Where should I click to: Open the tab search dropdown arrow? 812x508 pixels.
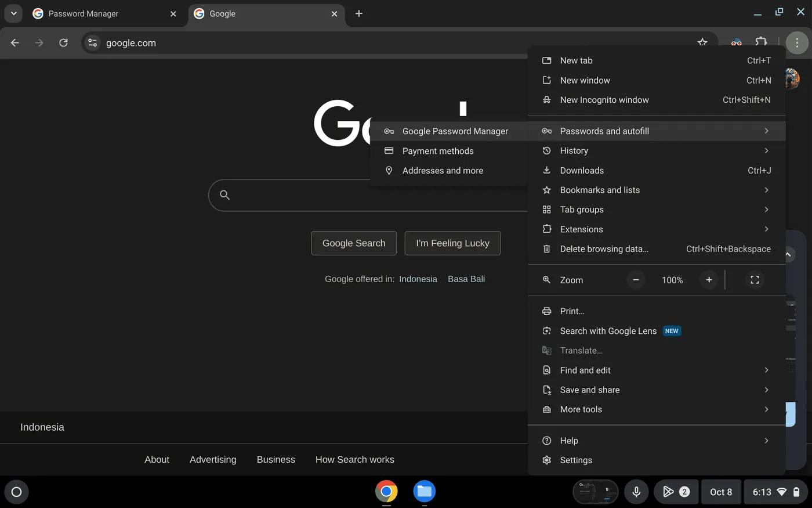13,13
